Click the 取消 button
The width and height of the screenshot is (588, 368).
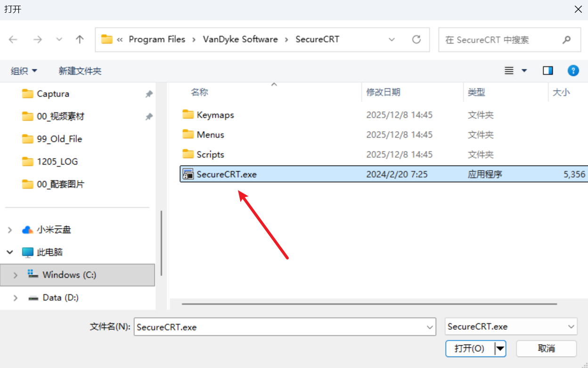coord(547,349)
